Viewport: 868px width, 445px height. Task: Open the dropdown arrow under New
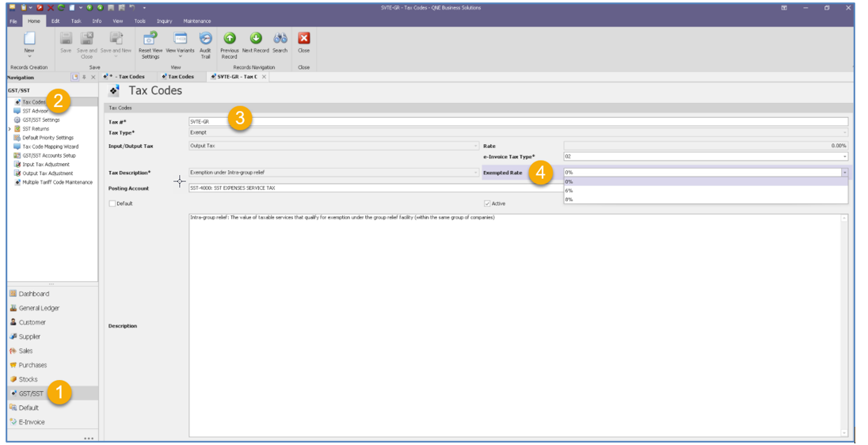click(29, 56)
